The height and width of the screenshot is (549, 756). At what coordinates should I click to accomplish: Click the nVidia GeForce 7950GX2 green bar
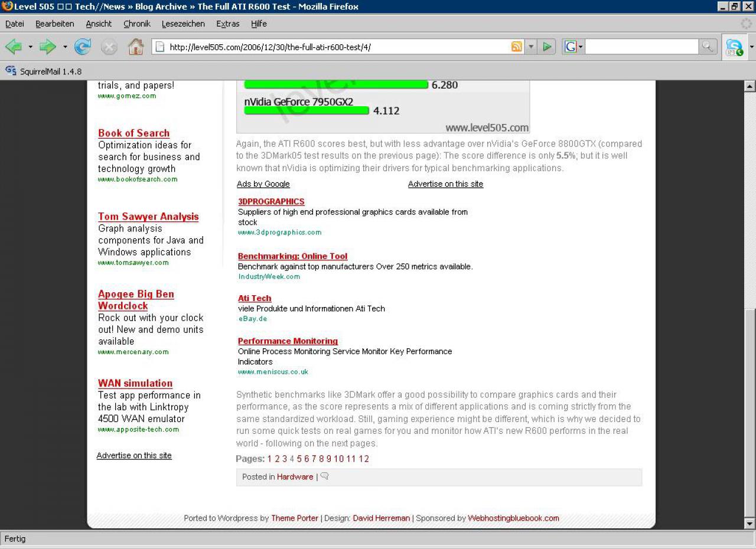coord(307,110)
